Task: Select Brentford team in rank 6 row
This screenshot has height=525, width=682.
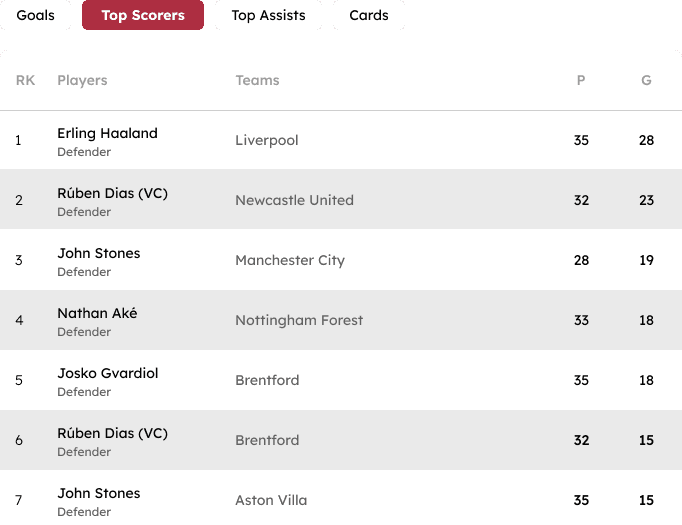Action: (267, 440)
